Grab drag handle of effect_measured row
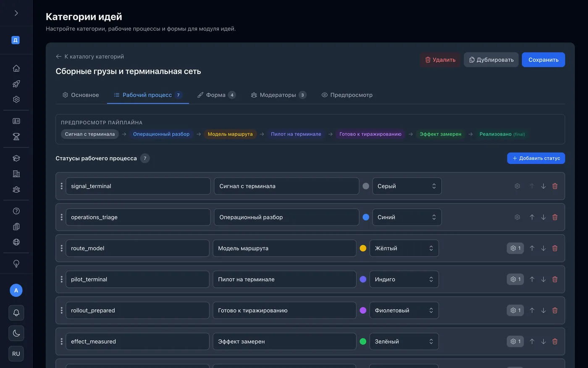This screenshot has width=588, height=368. pos(61,342)
